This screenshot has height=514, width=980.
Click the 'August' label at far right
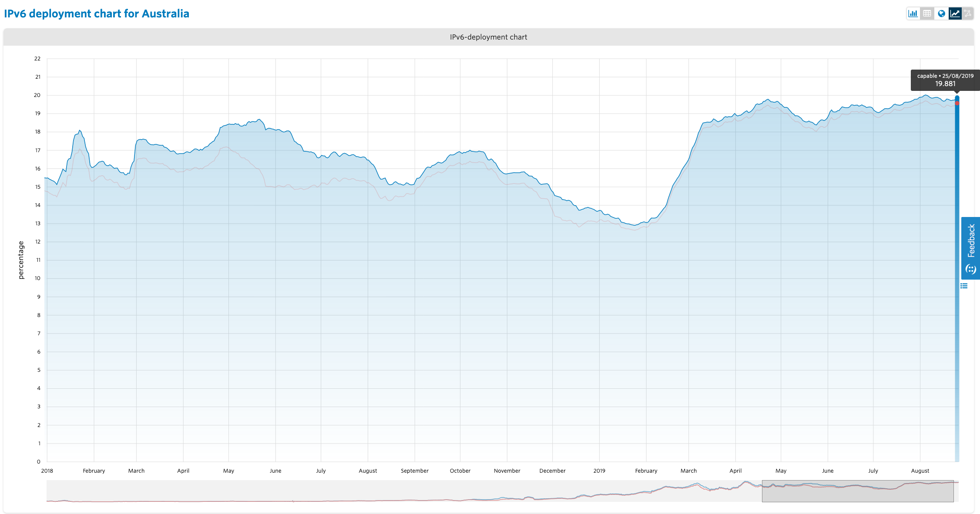click(920, 471)
